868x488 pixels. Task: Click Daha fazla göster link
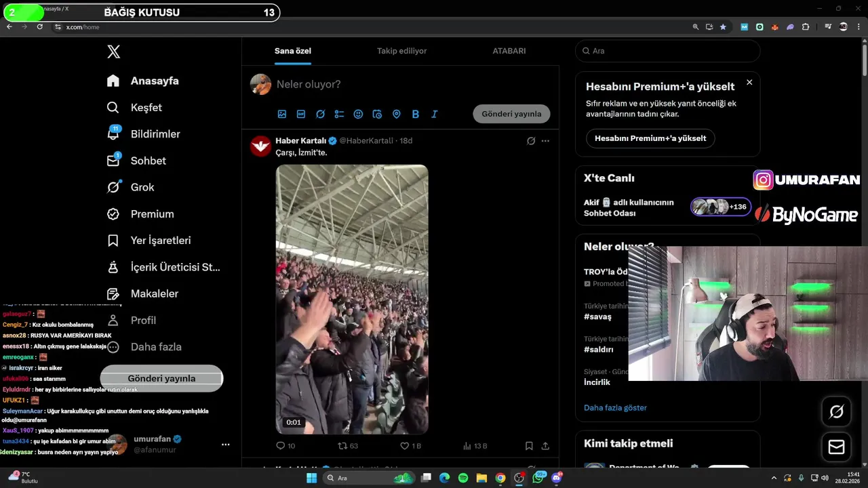(x=615, y=407)
